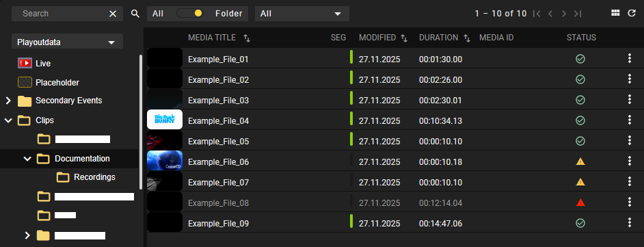Screen dimensions: 644x247
Task: Refresh the media list
Action: coord(632,13)
